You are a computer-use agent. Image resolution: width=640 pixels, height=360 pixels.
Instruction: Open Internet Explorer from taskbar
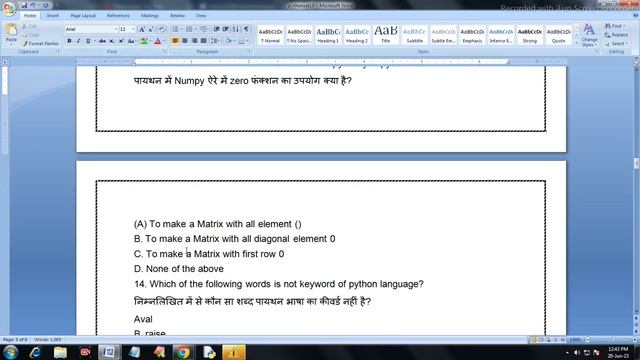[36, 352]
